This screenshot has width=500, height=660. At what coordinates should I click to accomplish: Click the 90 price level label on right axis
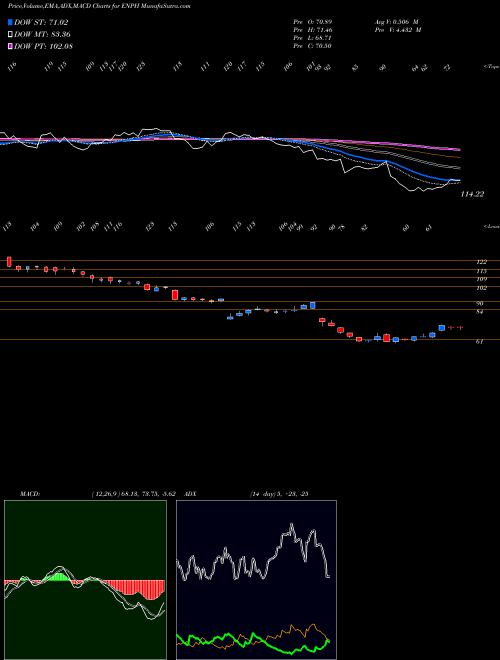coord(480,303)
